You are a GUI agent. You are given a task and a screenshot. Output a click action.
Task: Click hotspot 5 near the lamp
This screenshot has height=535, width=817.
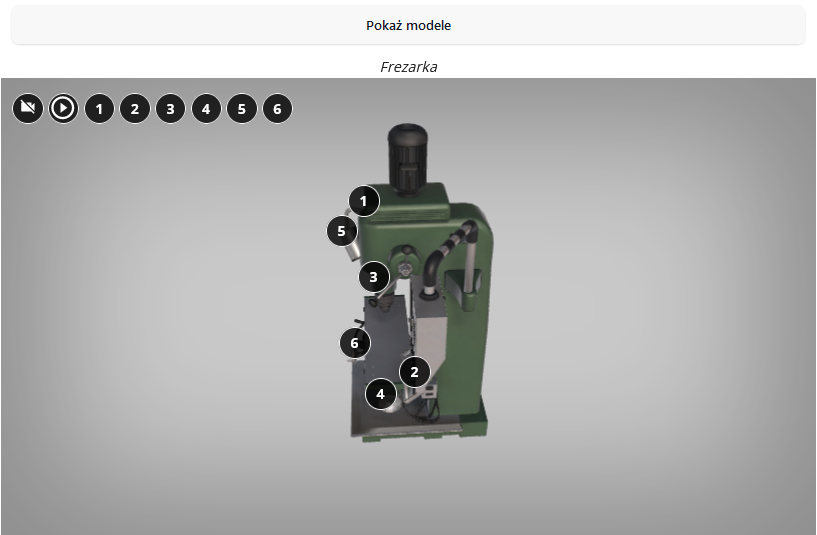pyautogui.click(x=342, y=231)
